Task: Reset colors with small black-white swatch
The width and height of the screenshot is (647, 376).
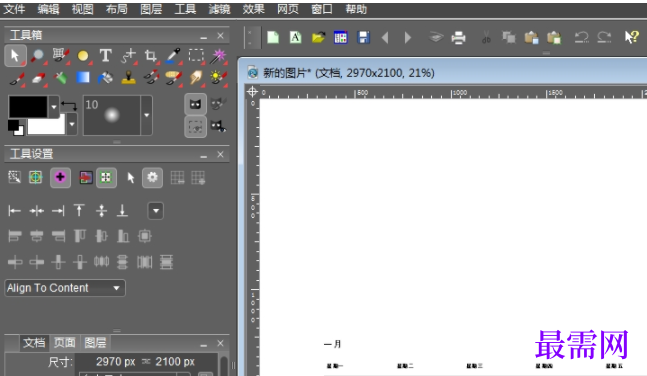Action: (16, 128)
